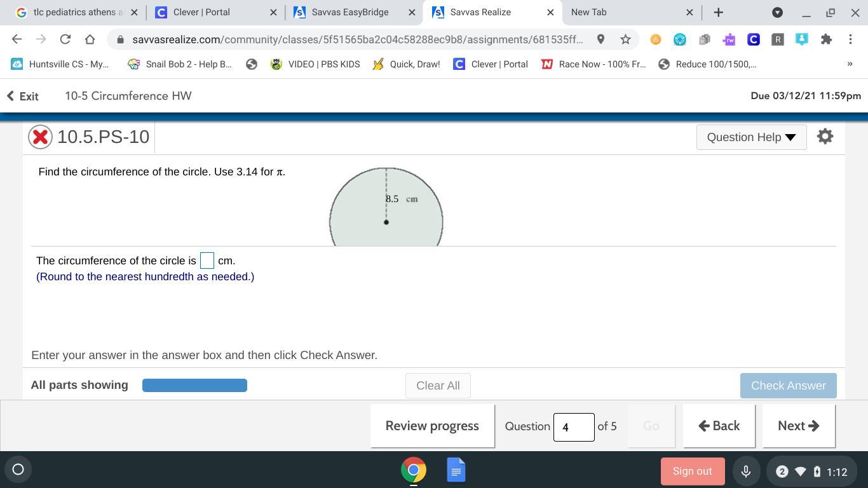Expand the Question Help dropdown

751,137
